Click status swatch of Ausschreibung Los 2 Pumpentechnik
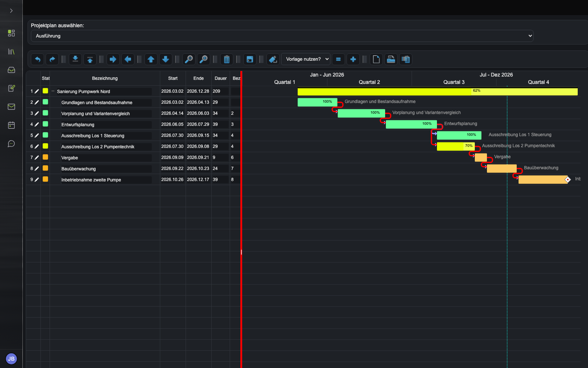588x368 pixels. (45, 146)
